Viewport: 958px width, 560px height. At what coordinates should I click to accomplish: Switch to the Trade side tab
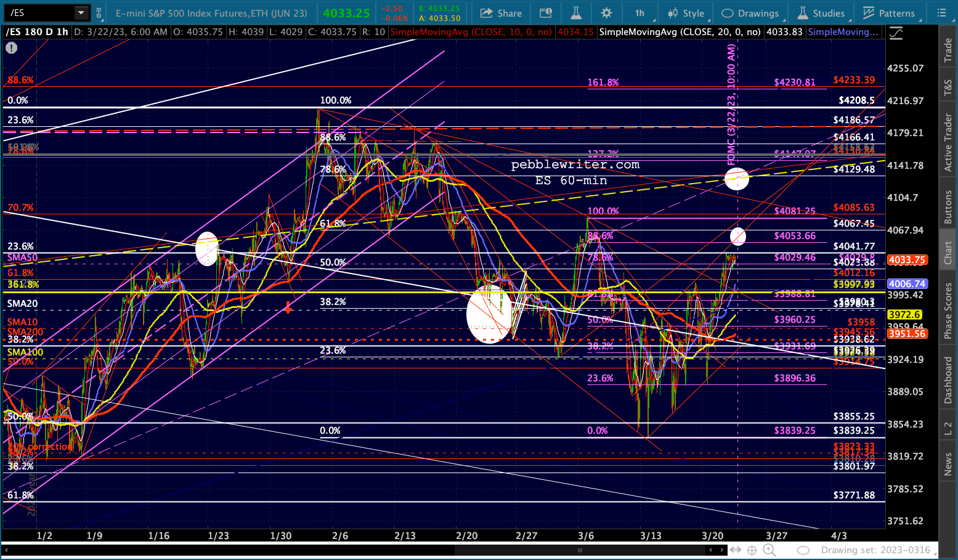[x=948, y=49]
